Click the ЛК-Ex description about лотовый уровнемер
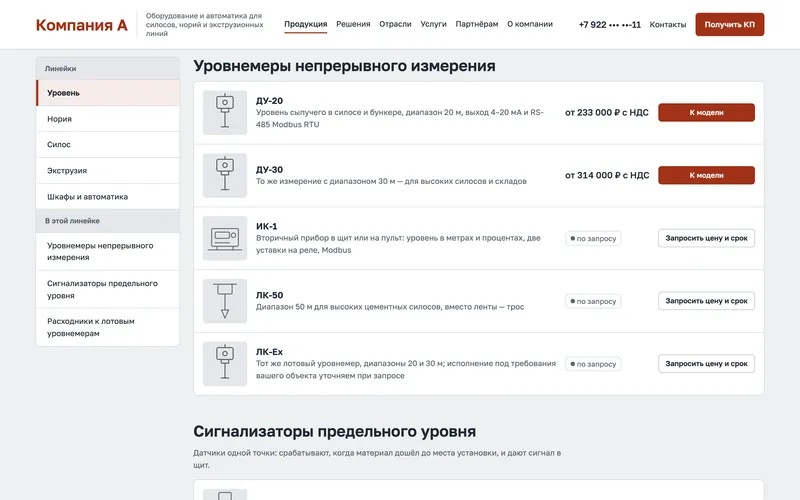The height and width of the screenshot is (500, 800). (x=406, y=369)
